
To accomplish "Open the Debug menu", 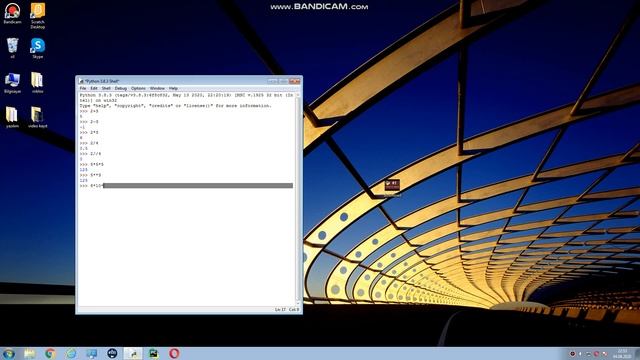I will point(121,88).
